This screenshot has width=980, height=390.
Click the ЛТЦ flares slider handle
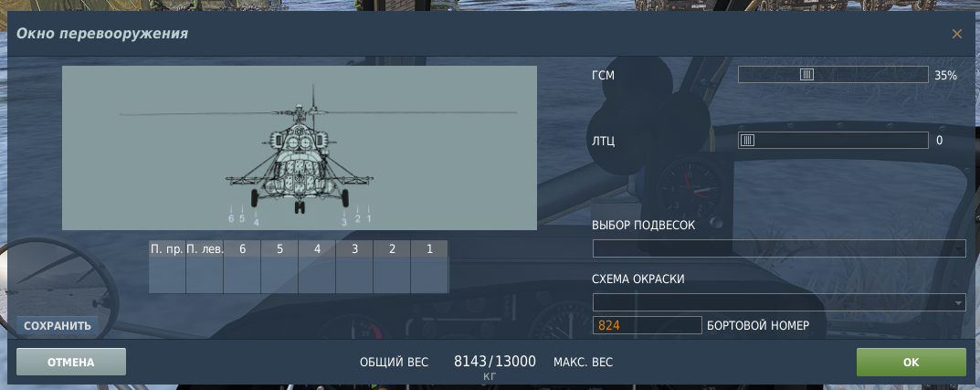747,141
